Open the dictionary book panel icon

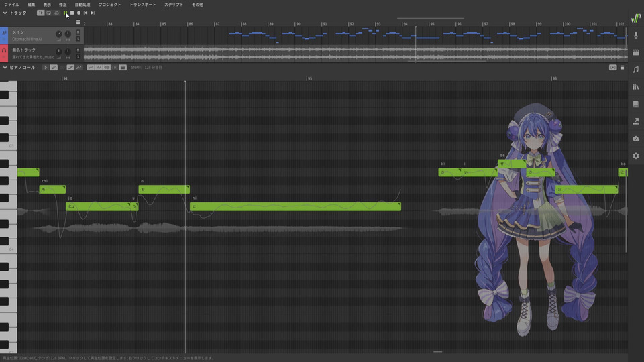(636, 105)
